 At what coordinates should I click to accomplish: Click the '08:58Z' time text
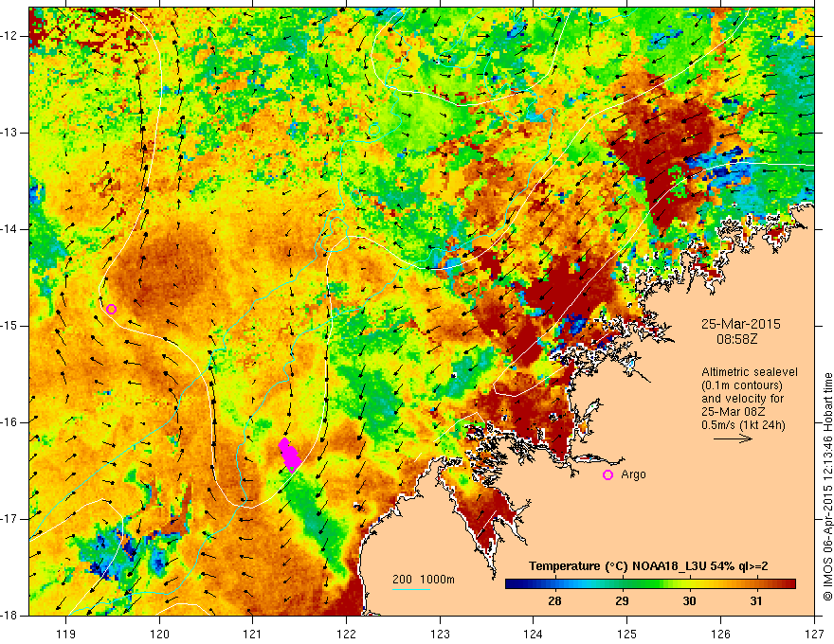(x=736, y=339)
